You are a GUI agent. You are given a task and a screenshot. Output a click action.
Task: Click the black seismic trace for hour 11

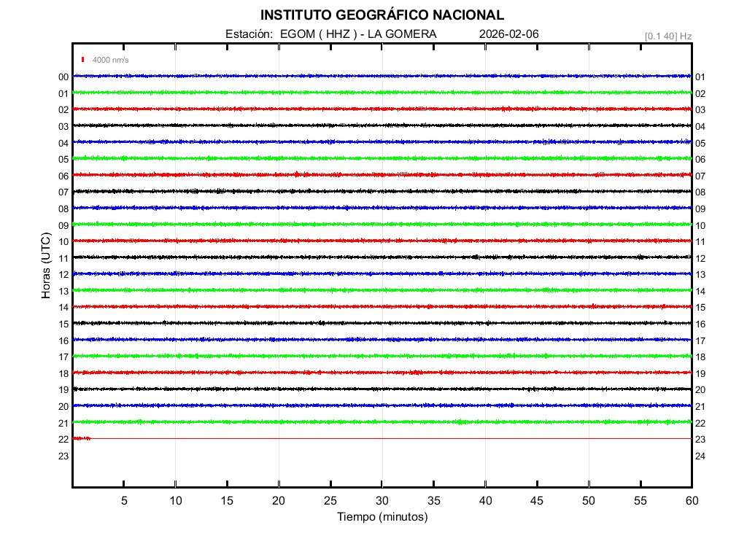click(x=382, y=257)
